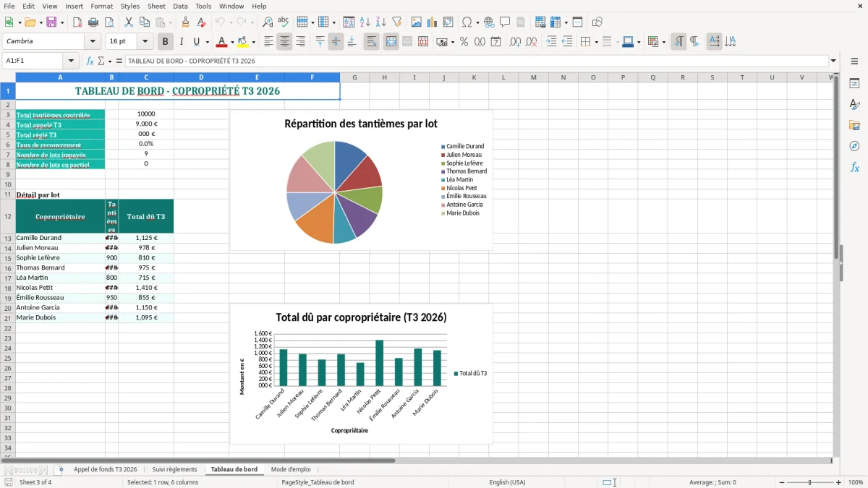Screen dimensions: 868x488
Task: Insert a hyperlink icon
Action: [489, 22]
